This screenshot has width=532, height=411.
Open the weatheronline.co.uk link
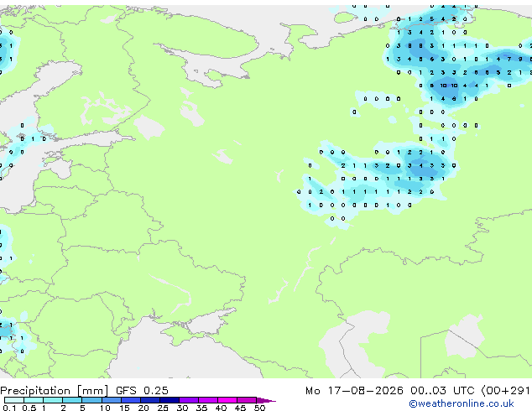(x=462, y=403)
